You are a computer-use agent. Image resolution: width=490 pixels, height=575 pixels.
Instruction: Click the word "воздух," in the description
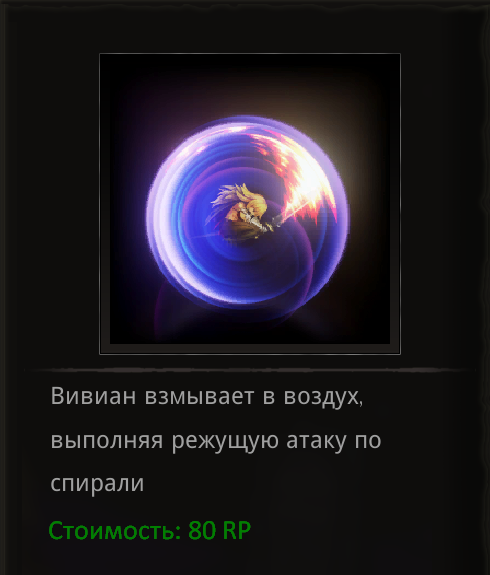(323, 398)
